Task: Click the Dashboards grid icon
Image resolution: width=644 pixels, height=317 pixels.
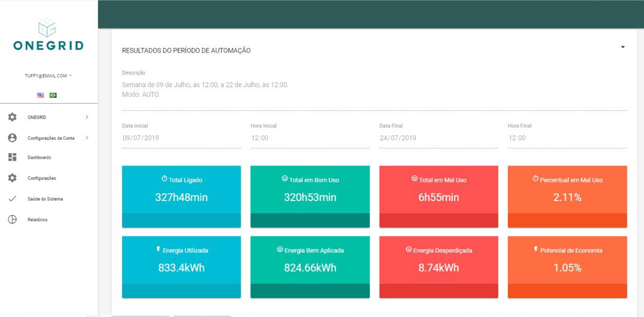Action: (12, 157)
